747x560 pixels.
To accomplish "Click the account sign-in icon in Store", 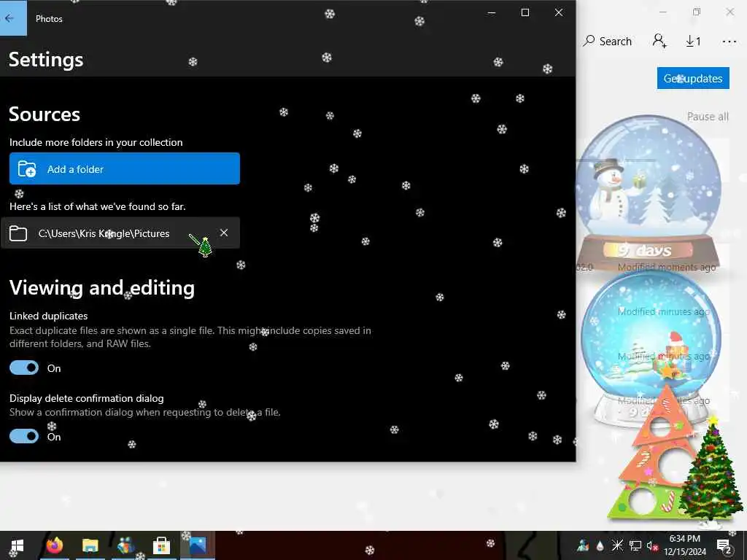I will (659, 41).
